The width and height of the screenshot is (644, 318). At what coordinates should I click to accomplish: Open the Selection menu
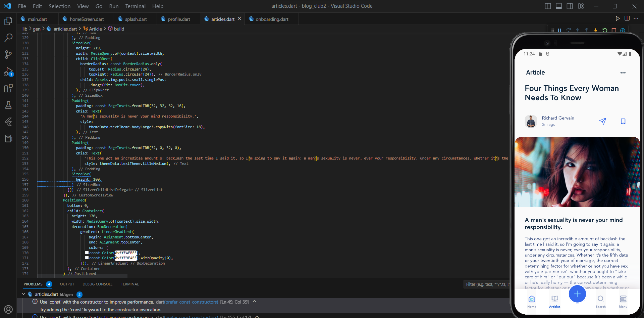[x=59, y=6]
